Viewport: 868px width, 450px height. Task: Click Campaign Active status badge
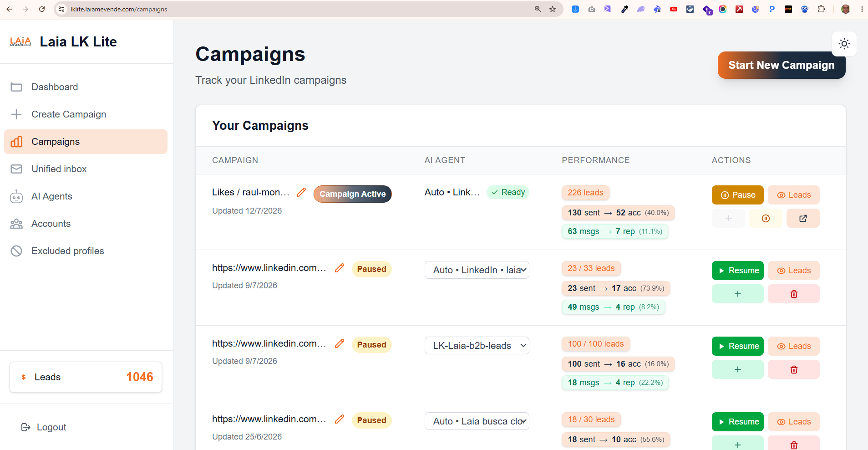tap(353, 194)
